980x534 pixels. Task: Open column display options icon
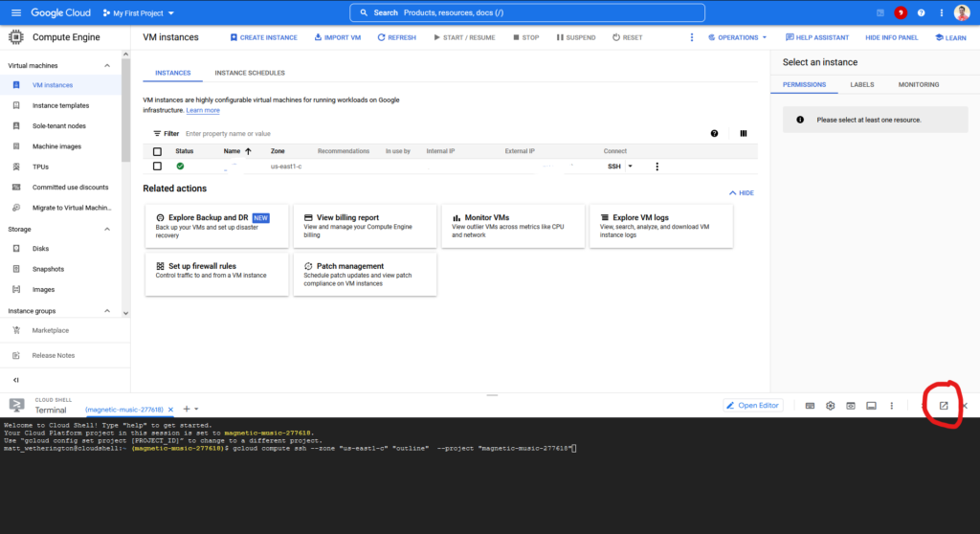tap(743, 133)
